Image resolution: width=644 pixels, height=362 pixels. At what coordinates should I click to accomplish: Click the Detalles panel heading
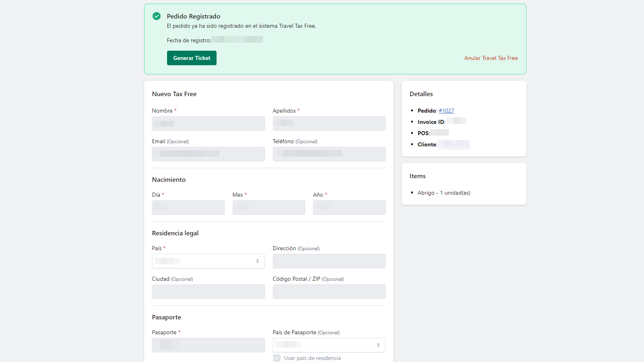421,94
